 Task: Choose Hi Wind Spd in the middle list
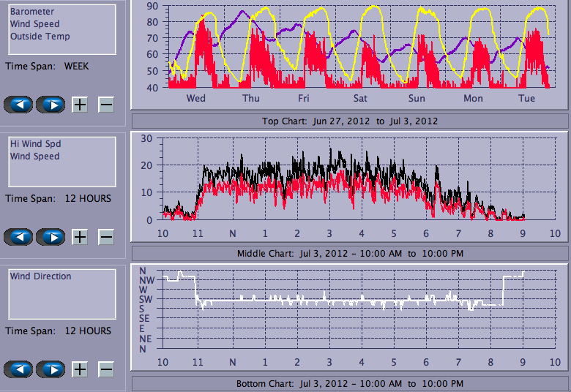click(35, 144)
